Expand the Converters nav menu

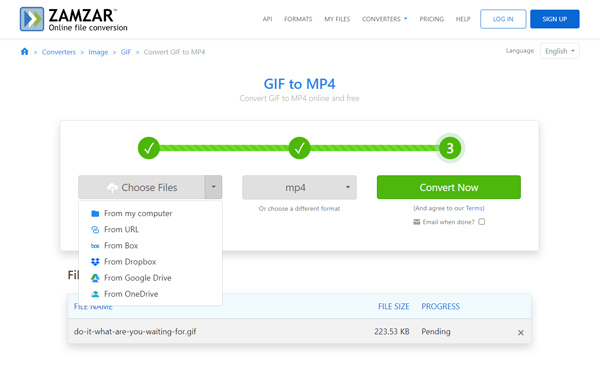(x=385, y=19)
